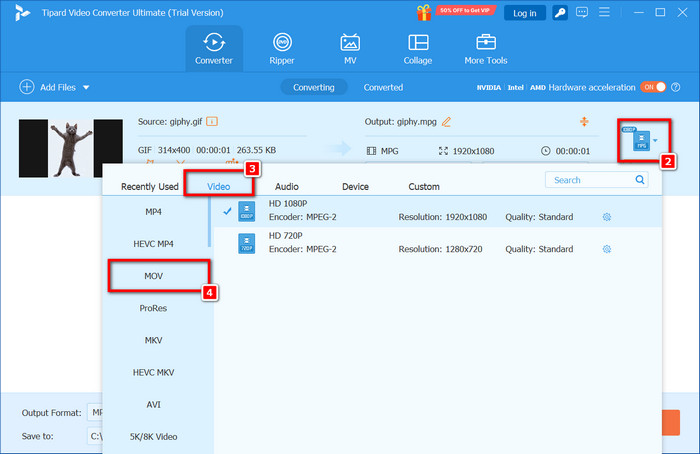Select the Audio format tab
The height and width of the screenshot is (454, 700).
(287, 187)
